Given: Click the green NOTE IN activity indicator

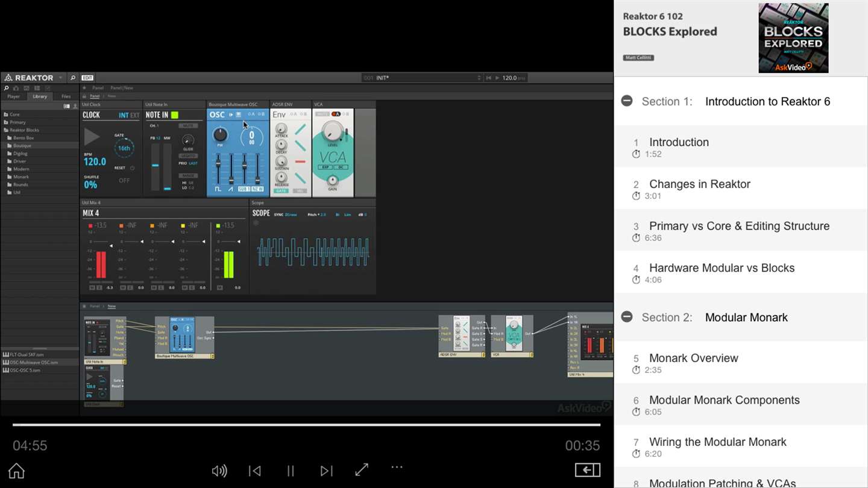Looking at the screenshot, I should coord(175,115).
